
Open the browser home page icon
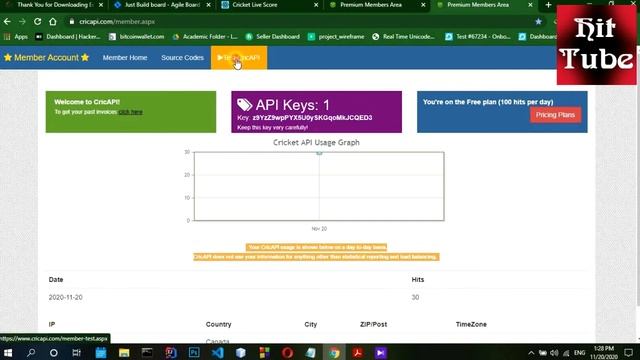click(x=53, y=22)
